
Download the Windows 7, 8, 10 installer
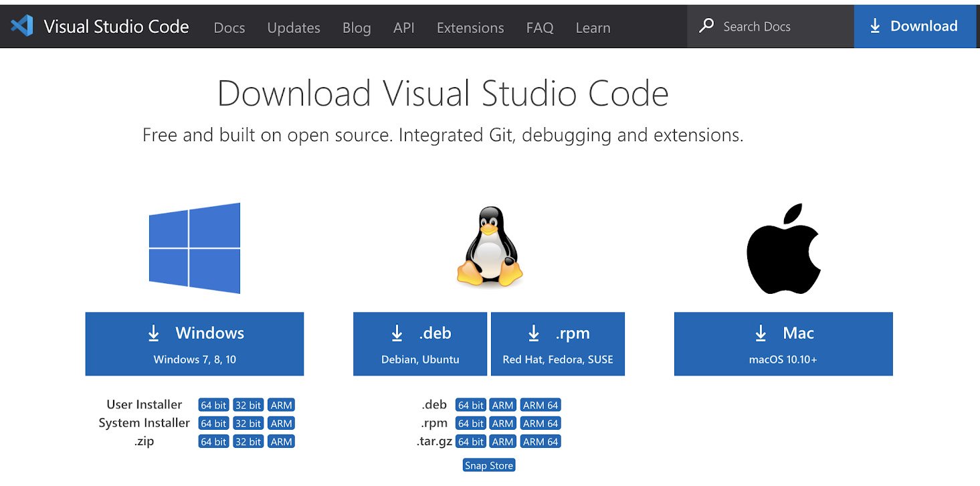click(x=195, y=343)
